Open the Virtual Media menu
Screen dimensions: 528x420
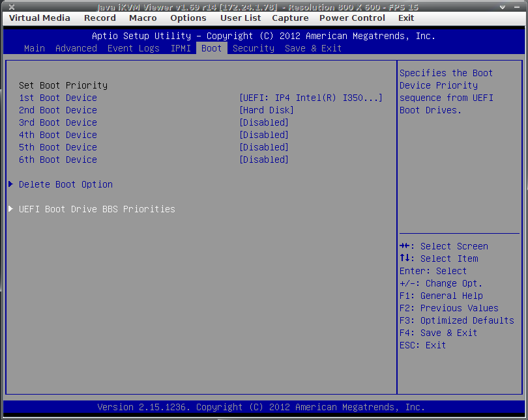click(39, 18)
